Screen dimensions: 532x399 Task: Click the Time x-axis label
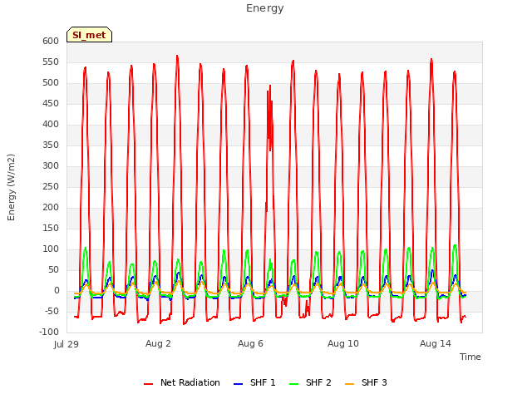[x=470, y=357]
